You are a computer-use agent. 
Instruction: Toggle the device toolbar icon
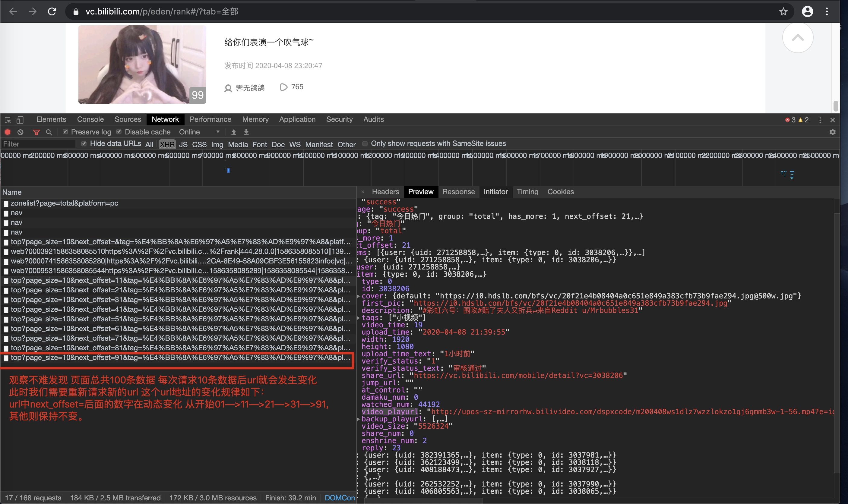[20, 120]
